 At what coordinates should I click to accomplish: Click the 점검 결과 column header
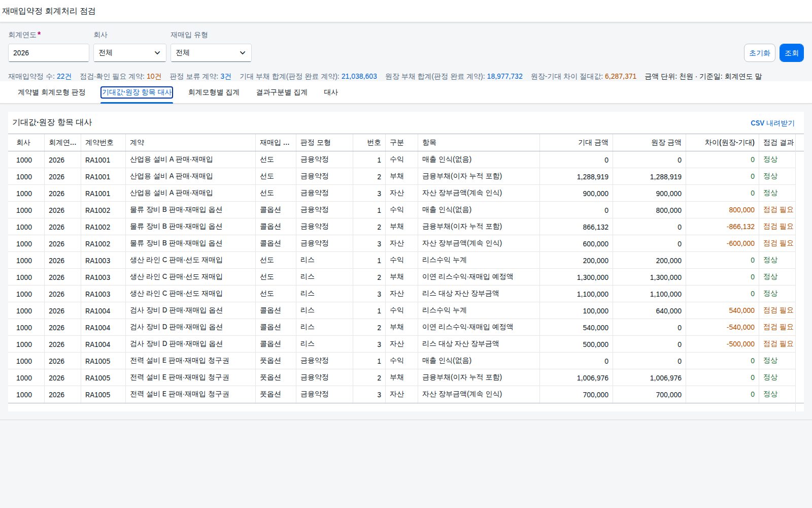point(777,143)
